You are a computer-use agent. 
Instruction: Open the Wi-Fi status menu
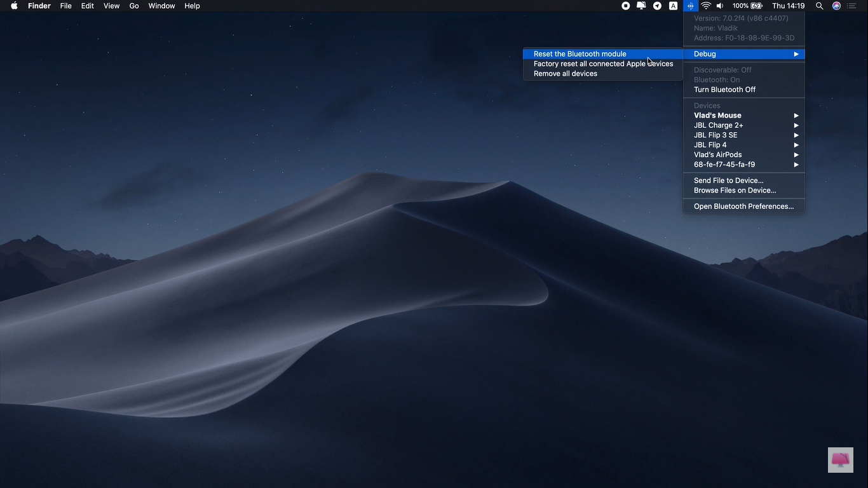tap(706, 6)
